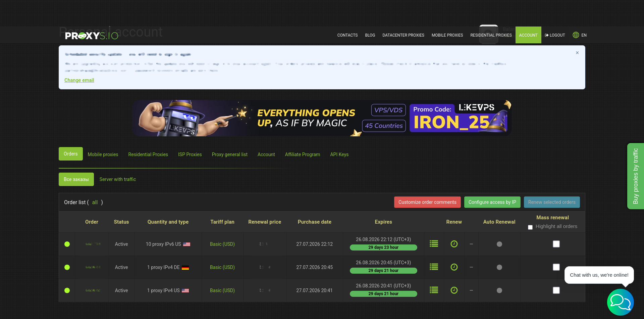Click the '1 proxy IPv4 DE' cell

coord(168,267)
